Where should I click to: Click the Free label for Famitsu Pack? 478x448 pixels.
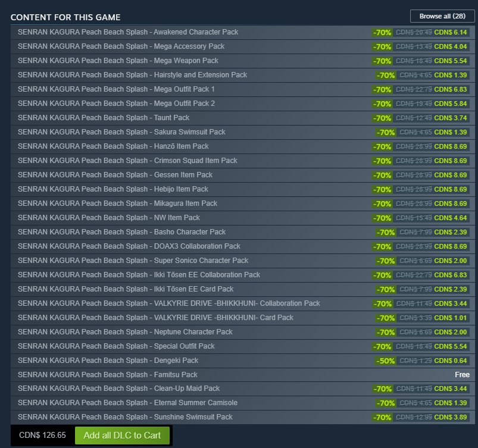pyautogui.click(x=462, y=375)
